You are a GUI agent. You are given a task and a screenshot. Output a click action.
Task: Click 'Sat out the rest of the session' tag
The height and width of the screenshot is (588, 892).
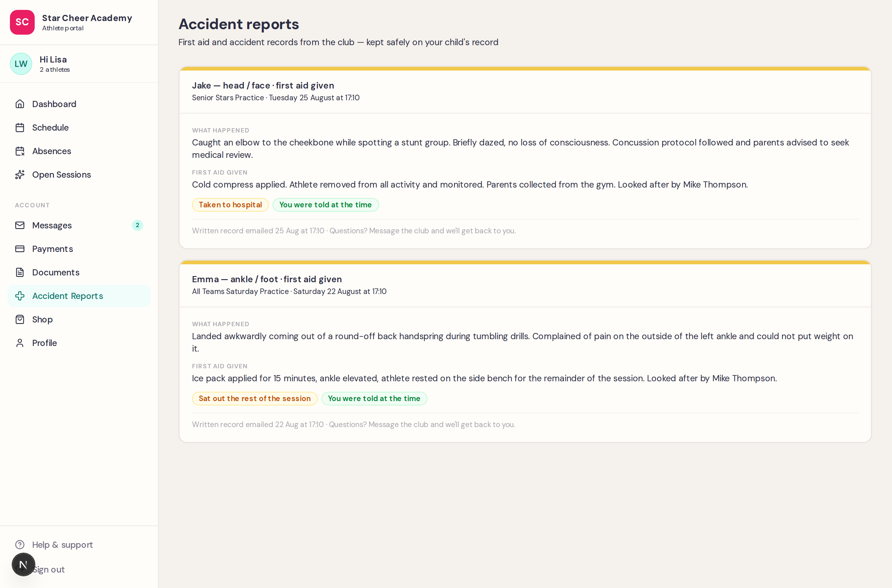pyautogui.click(x=254, y=398)
